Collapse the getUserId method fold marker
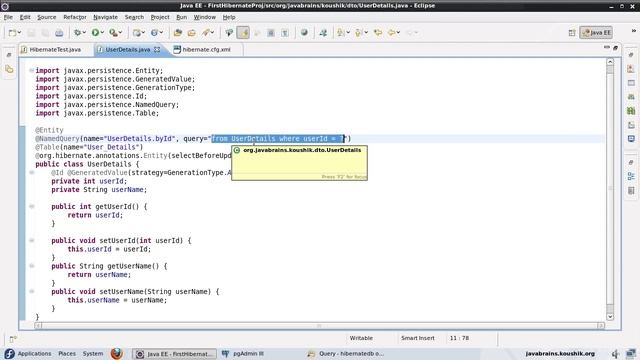This screenshot has height=360, width=640. tap(31, 207)
